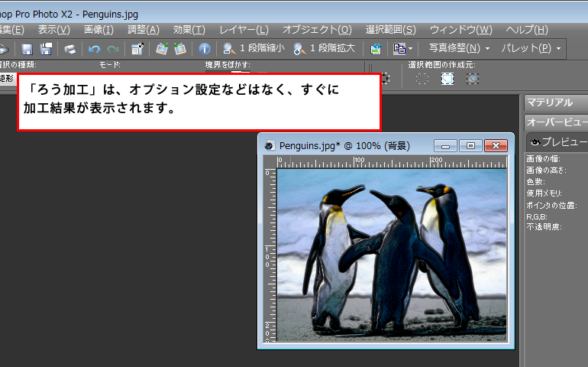
Task: Click merged-opaque selection source icon
Action: (473, 79)
